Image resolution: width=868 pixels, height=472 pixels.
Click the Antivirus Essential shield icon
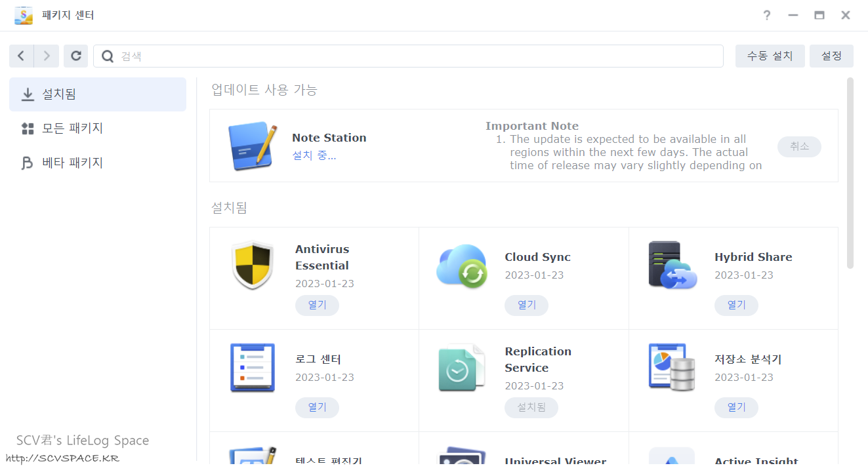253,265
